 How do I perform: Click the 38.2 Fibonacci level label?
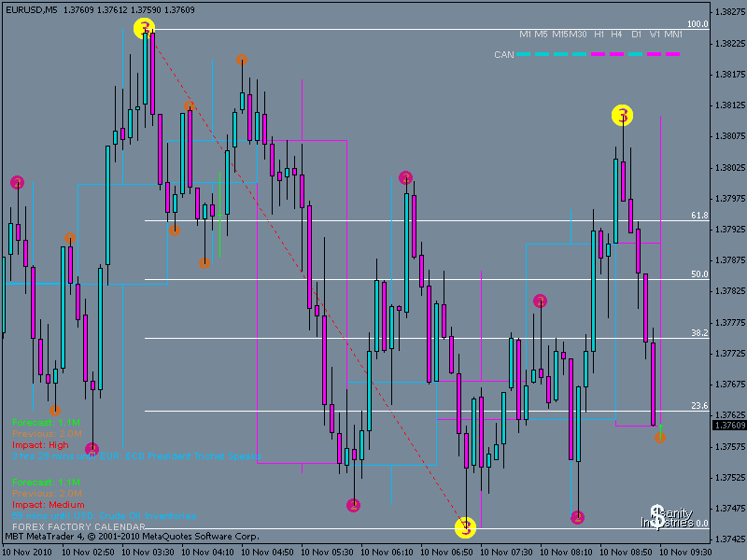tap(699, 333)
